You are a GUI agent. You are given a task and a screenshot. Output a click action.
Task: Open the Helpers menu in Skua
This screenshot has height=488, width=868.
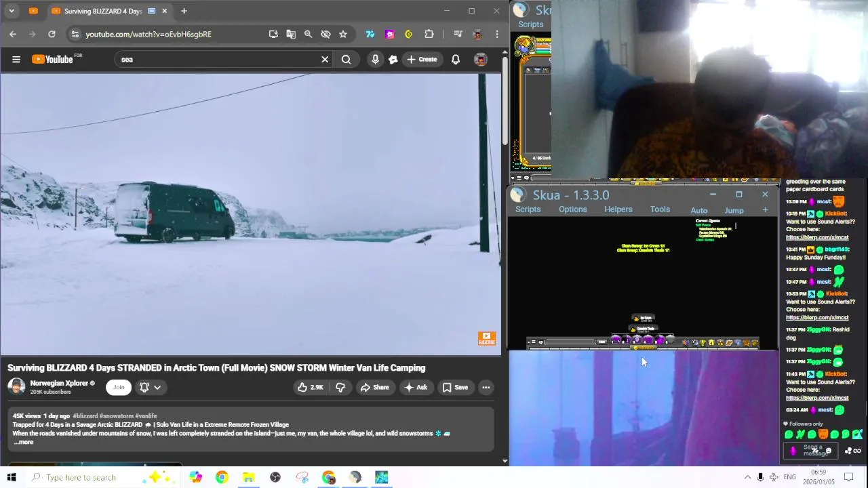(x=618, y=209)
